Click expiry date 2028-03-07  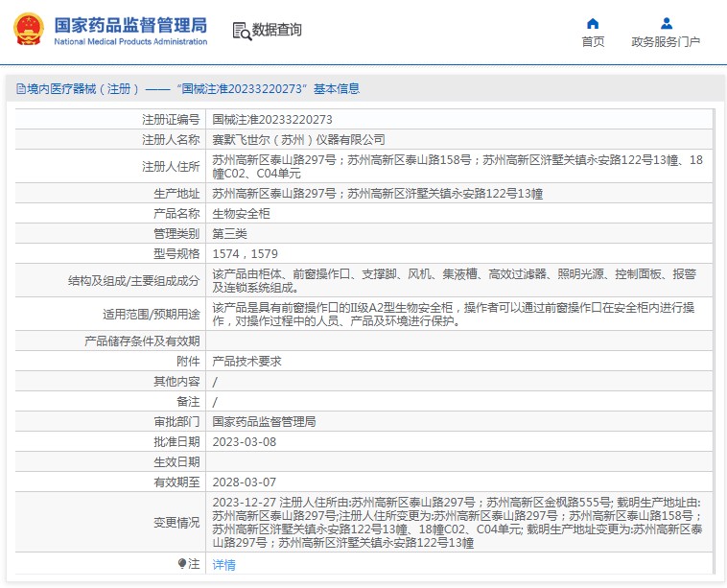244,482
